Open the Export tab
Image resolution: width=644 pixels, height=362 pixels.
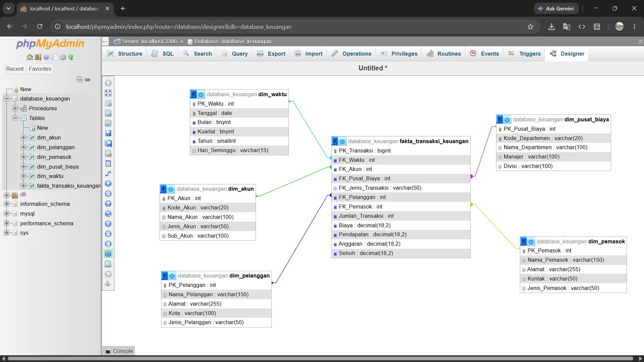pyautogui.click(x=271, y=54)
